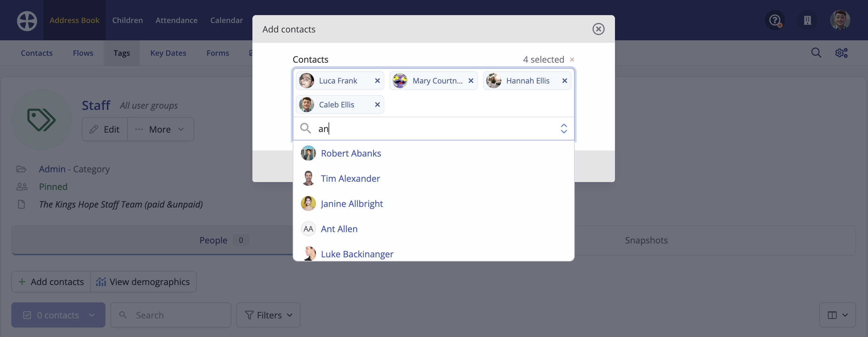This screenshot has height=337, width=868.
Task: Focus the contact search input containing 'an'
Action: (x=434, y=129)
